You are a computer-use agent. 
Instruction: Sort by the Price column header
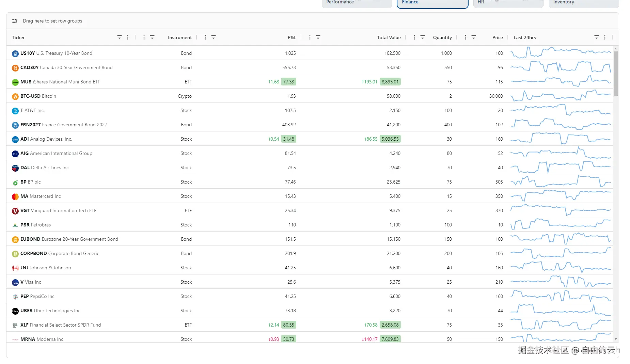click(498, 37)
